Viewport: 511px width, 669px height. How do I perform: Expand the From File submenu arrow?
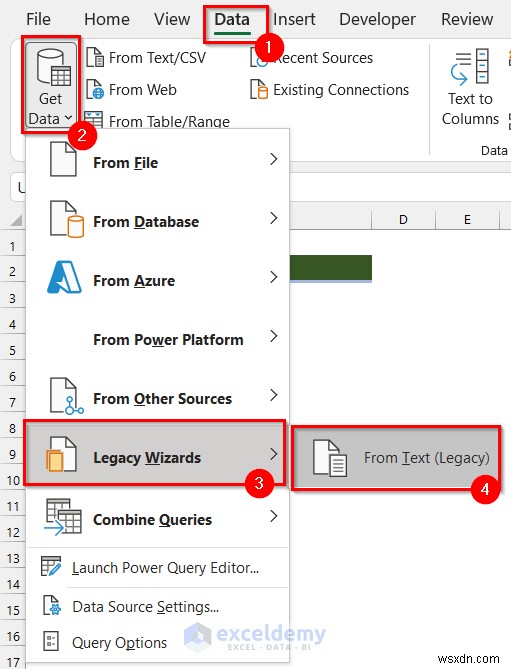(274, 159)
